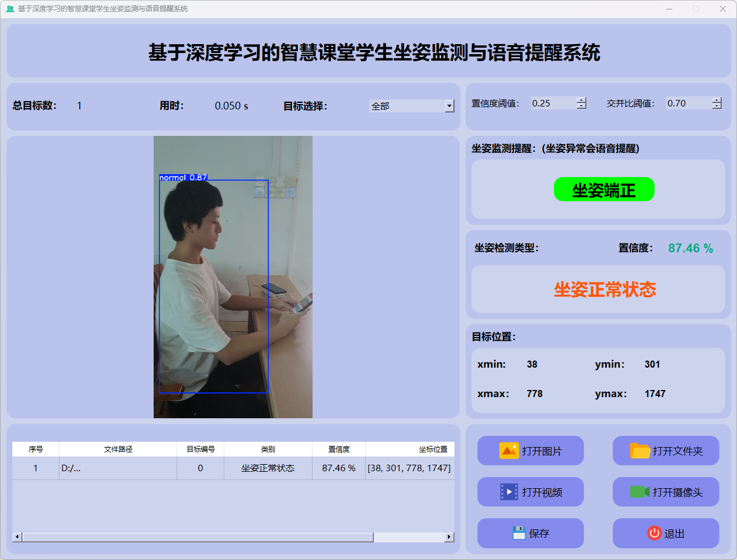Select table cell 87.46 % in results row
737x560 pixels.
[339, 468]
